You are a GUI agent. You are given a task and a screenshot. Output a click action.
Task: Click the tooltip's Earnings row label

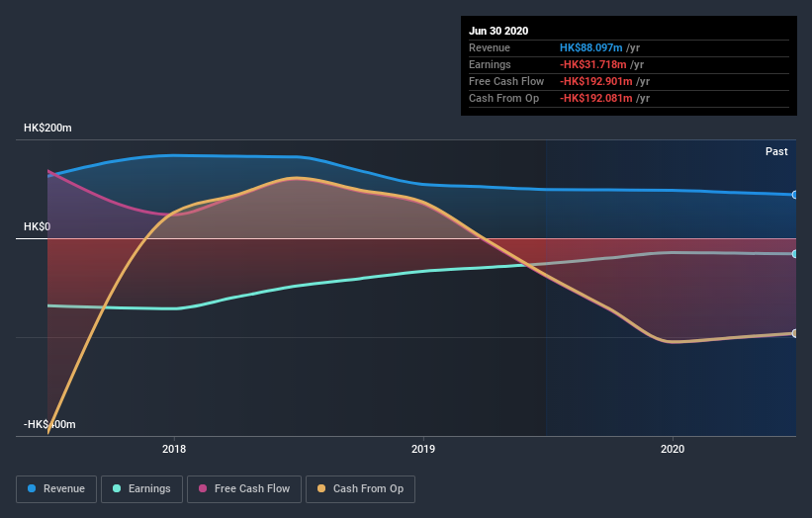490,64
